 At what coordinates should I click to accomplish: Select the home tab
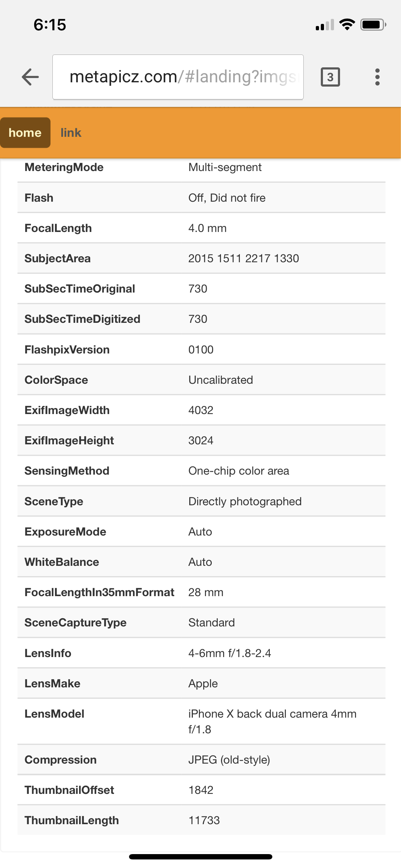click(x=25, y=133)
